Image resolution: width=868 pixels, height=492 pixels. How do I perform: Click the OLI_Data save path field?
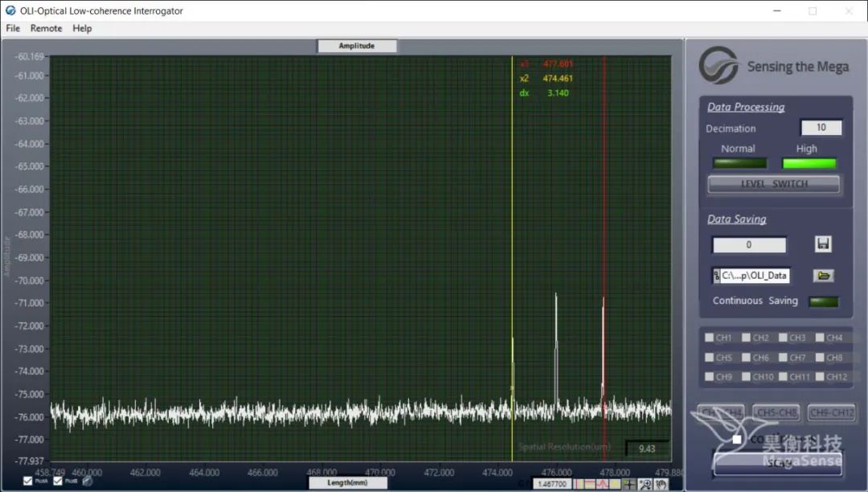click(755, 276)
